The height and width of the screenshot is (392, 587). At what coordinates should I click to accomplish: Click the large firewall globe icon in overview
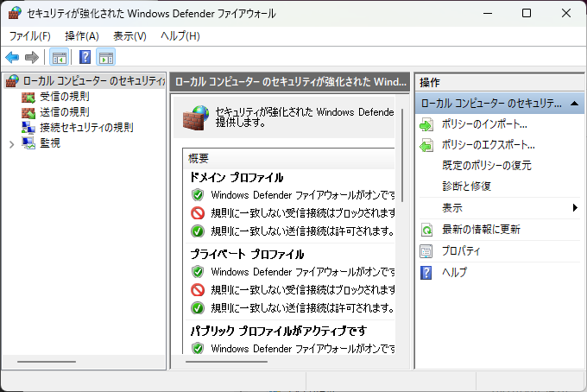point(196,118)
